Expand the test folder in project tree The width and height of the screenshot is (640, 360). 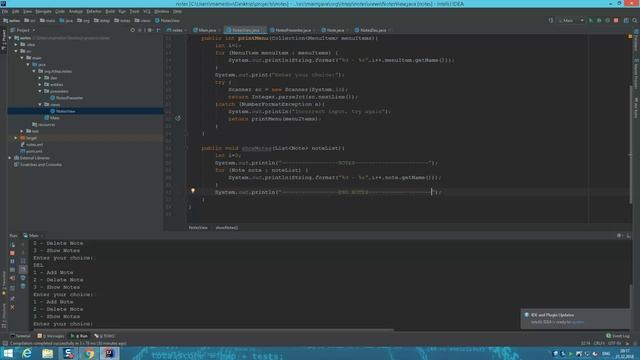pos(22,131)
